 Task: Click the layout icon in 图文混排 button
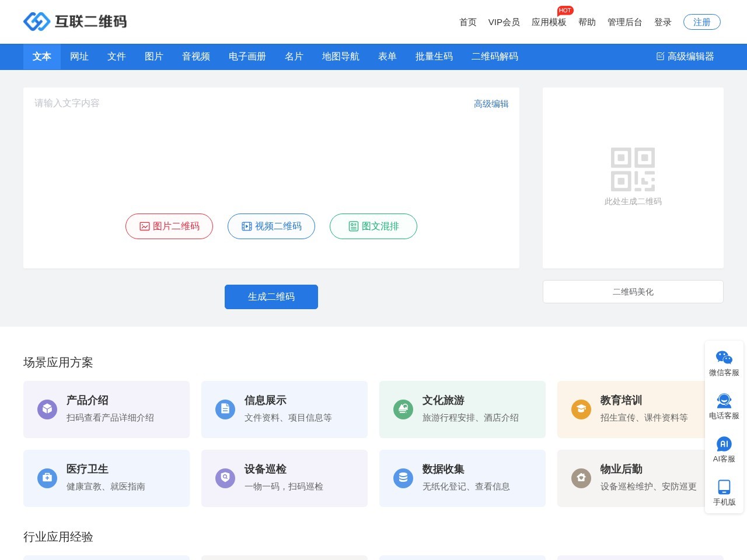click(x=354, y=226)
